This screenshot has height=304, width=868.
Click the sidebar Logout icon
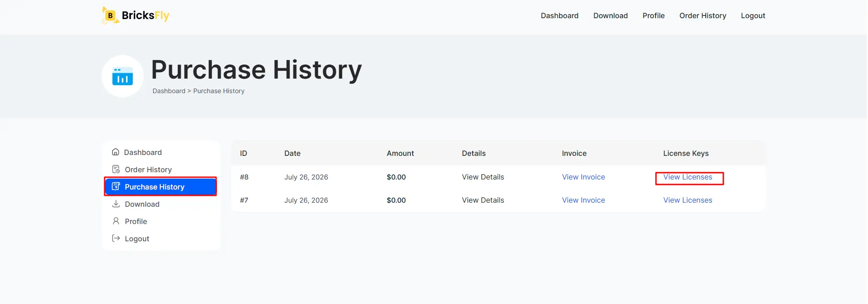coord(116,238)
